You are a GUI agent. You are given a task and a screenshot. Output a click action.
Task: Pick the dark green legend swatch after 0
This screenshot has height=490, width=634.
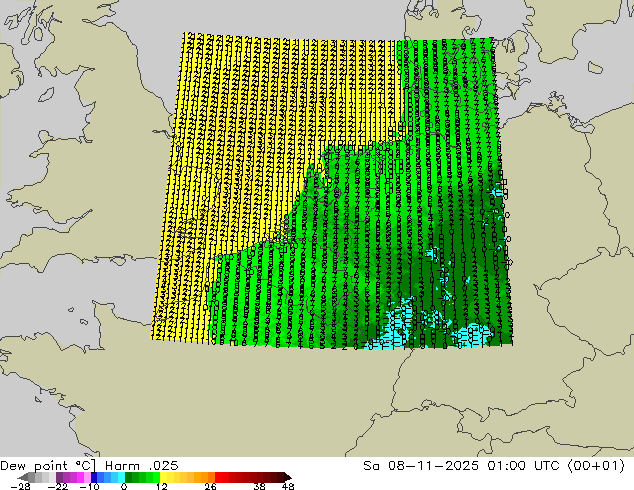coord(129,477)
